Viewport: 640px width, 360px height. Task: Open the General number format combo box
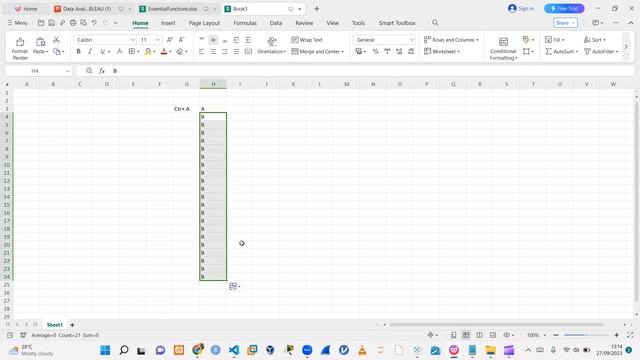[384, 40]
